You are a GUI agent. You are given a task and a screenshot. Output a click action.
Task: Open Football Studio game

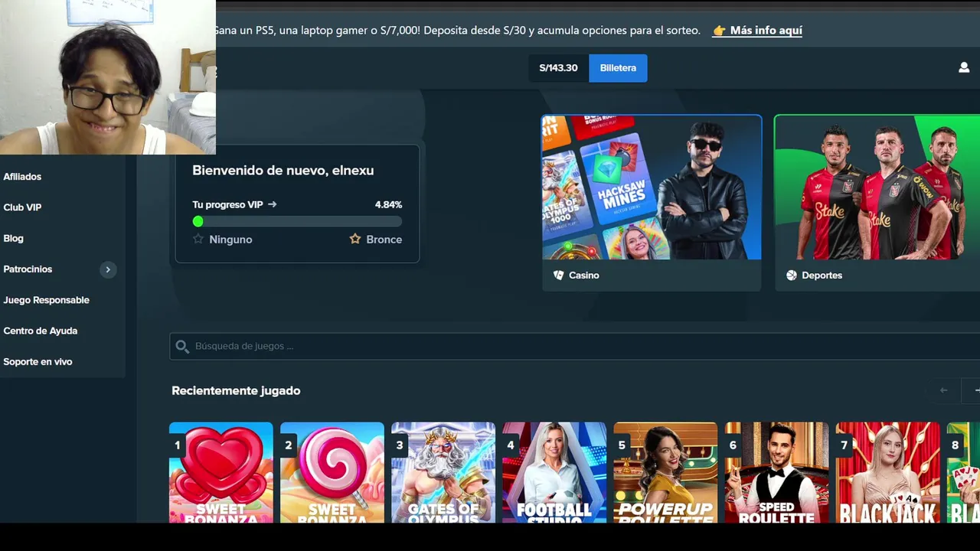(554, 472)
